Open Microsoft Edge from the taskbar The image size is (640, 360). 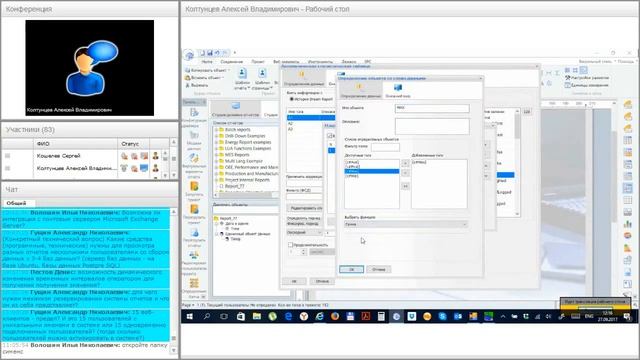pyautogui.click(x=289, y=316)
